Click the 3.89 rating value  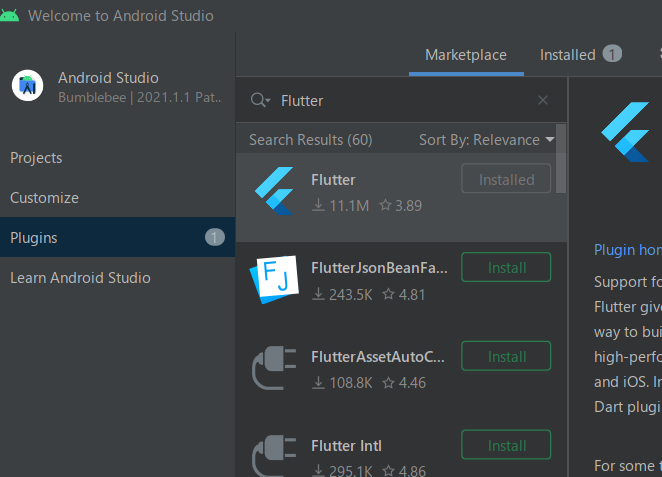coord(408,206)
